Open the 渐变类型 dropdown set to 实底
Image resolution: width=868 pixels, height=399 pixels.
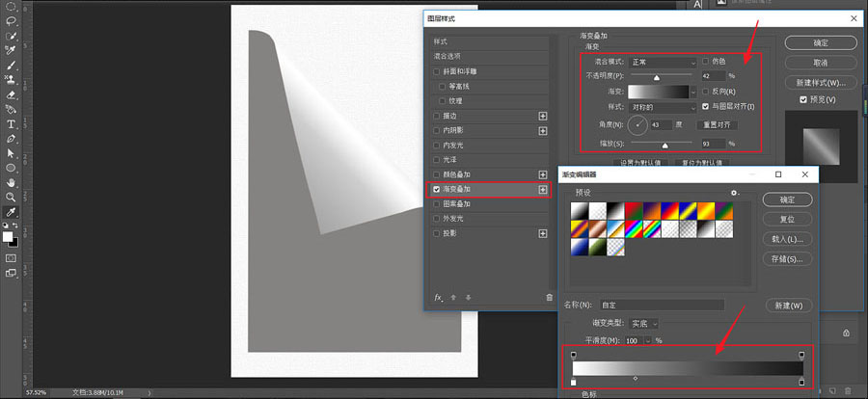coord(645,323)
